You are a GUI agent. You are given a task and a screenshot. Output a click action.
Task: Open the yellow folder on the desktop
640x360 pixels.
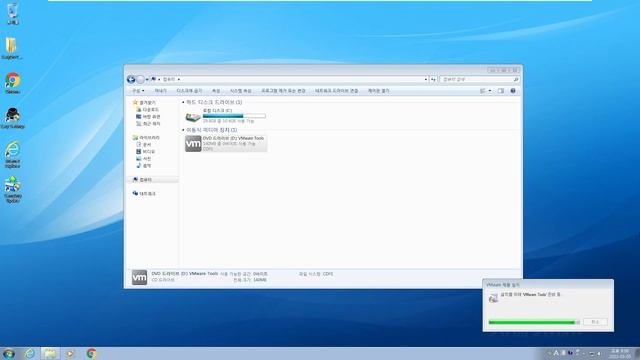11,48
